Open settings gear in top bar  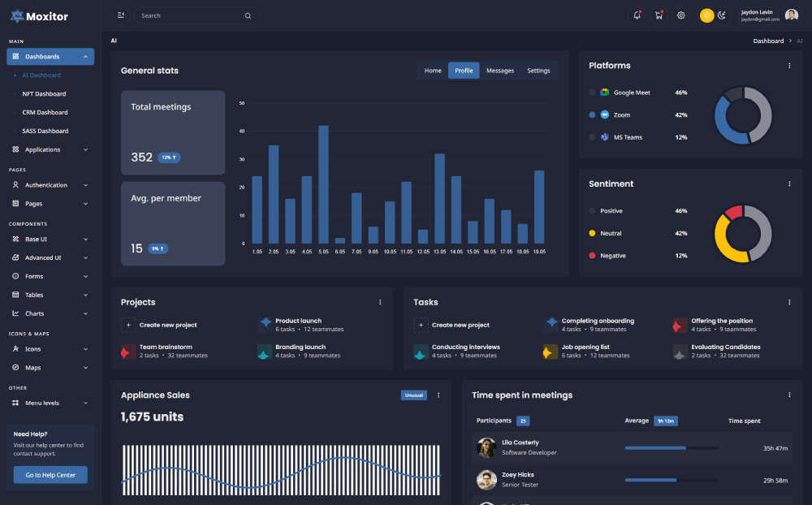(681, 15)
